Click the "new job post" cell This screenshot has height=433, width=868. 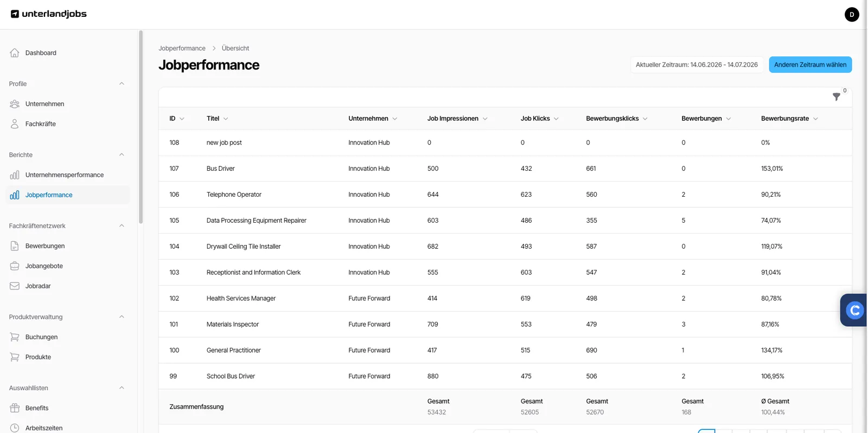pyautogui.click(x=224, y=143)
